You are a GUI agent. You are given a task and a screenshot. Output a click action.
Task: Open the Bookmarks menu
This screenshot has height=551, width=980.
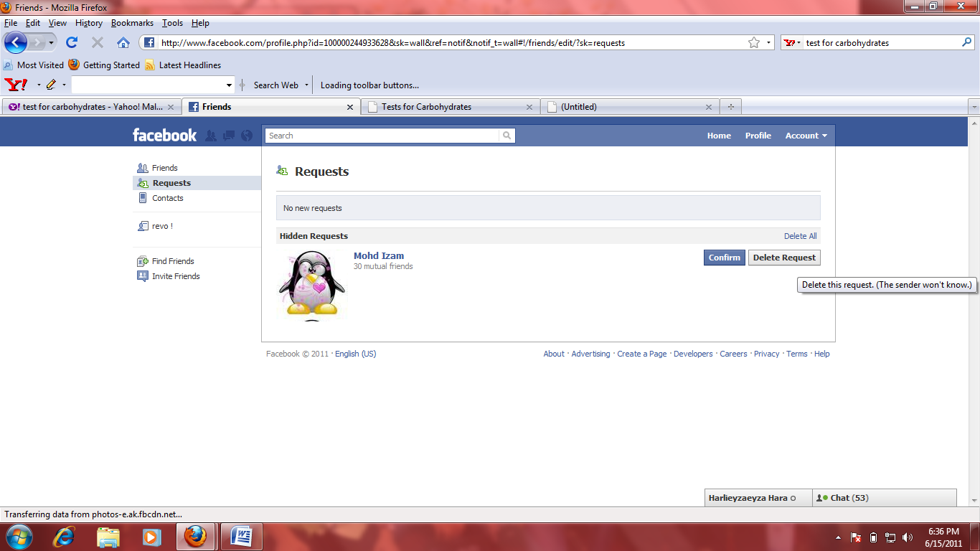coord(132,23)
